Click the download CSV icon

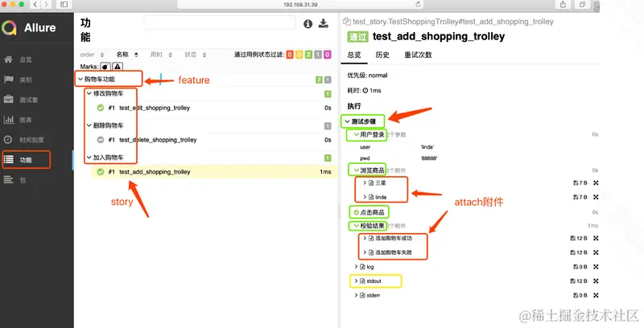324,23
